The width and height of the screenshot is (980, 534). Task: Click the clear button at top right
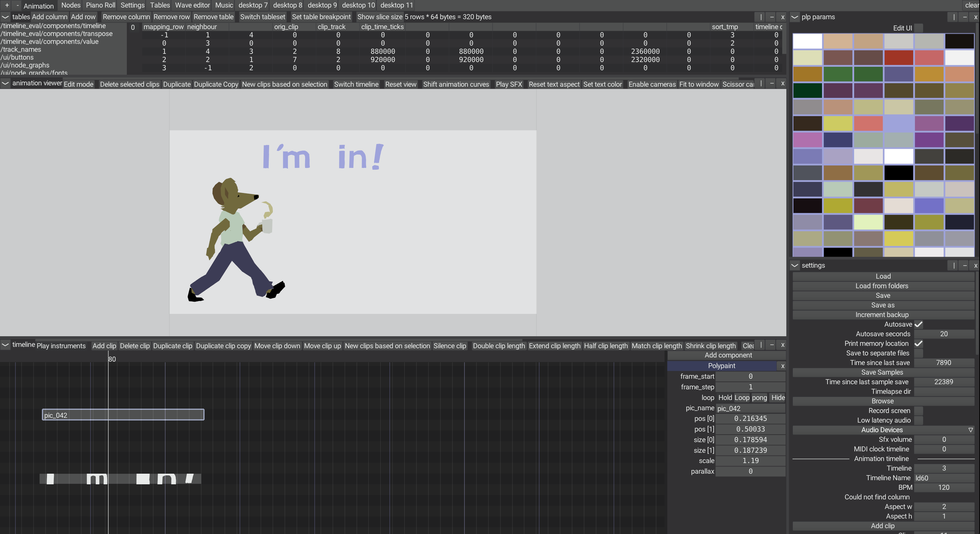(972, 5)
